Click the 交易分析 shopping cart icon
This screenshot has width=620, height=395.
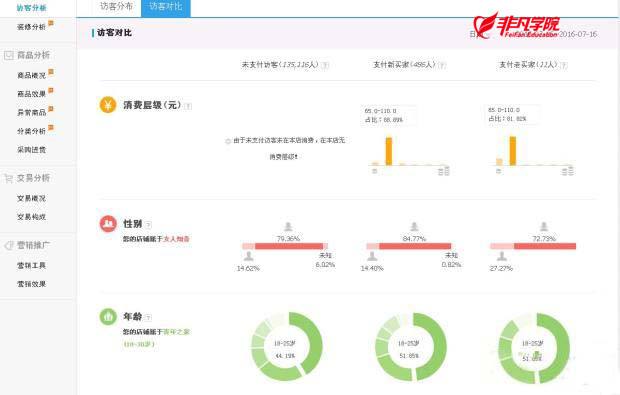pos(9,178)
